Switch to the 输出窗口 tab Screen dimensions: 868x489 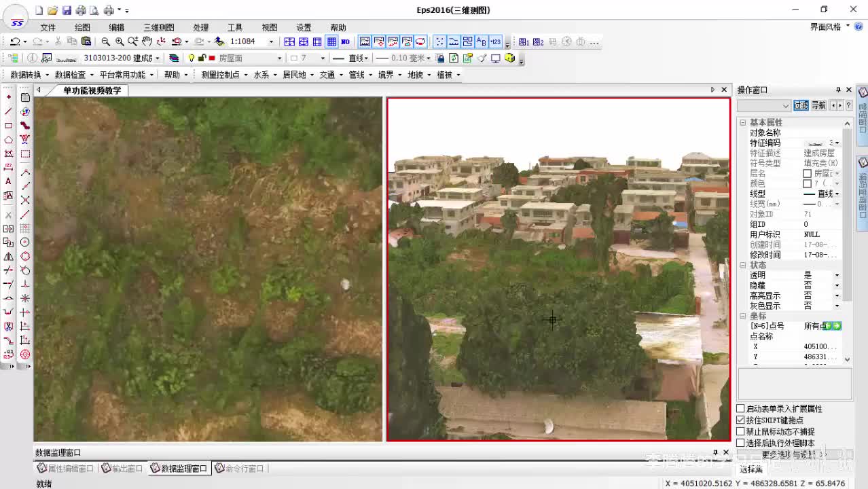123,469
